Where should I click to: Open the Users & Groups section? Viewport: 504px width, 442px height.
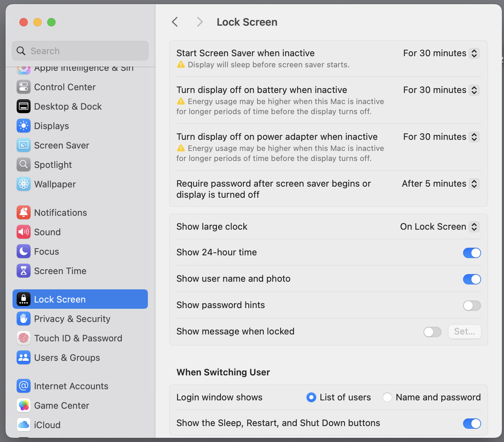click(67, 358)
